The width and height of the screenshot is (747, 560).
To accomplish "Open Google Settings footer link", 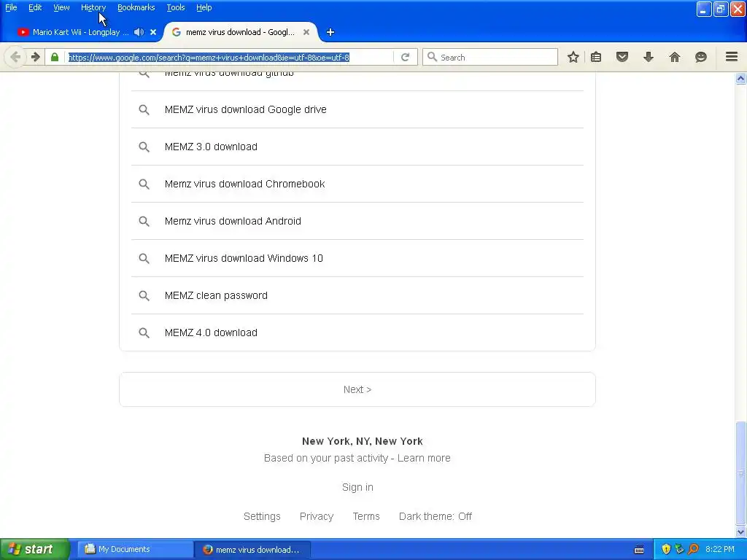I will pyautogui.click(x=262, y=516).
